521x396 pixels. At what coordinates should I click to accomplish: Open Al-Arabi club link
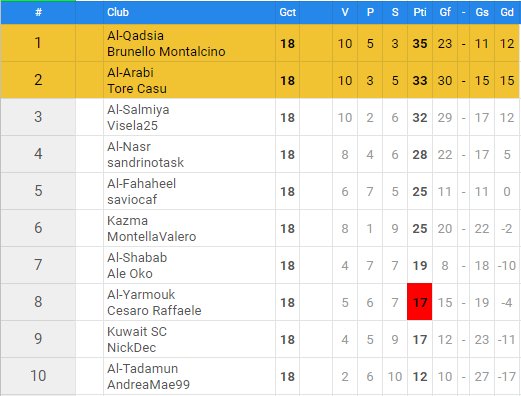[130, 72]
